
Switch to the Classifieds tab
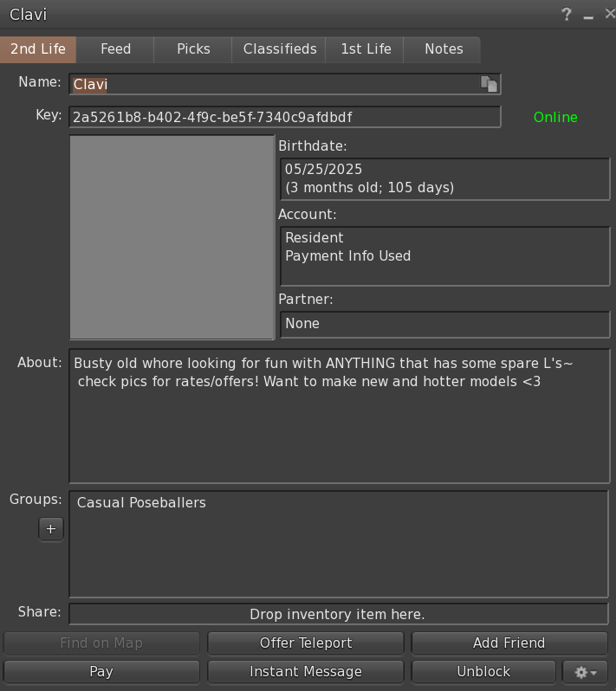[280, 49]
